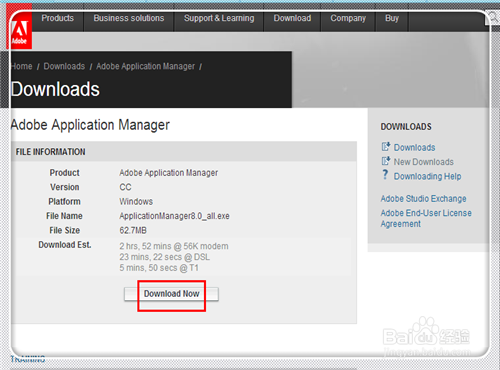This screenshot has height=370, width=500.
Task: Select the Version value CC
Action: [x=125, y=187]
